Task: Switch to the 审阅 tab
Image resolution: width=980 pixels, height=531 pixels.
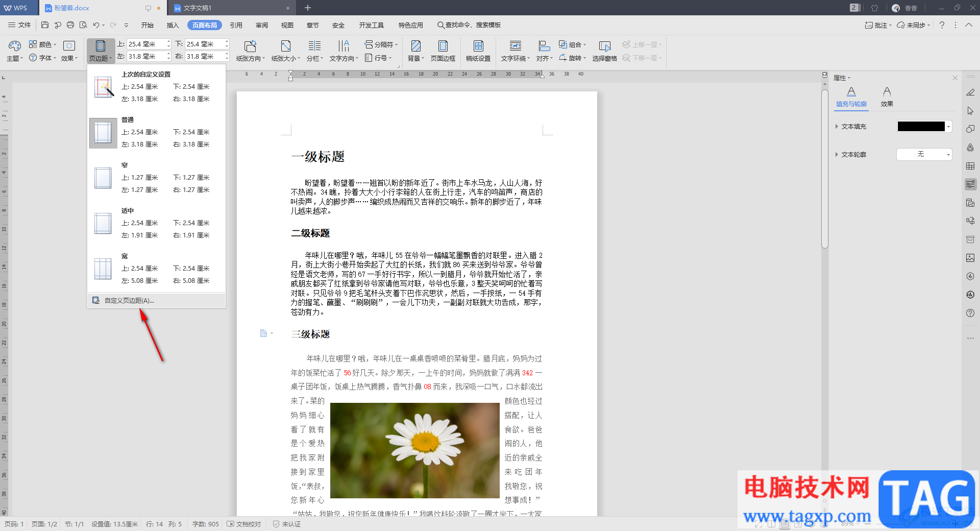Action: point(262,25)
